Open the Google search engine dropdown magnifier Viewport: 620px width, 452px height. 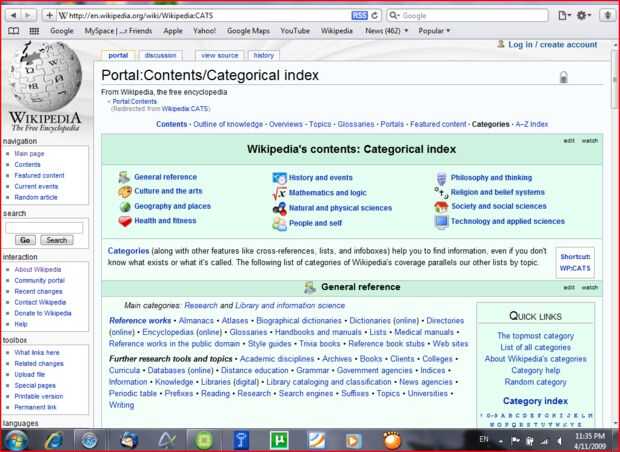pos(393,15)
